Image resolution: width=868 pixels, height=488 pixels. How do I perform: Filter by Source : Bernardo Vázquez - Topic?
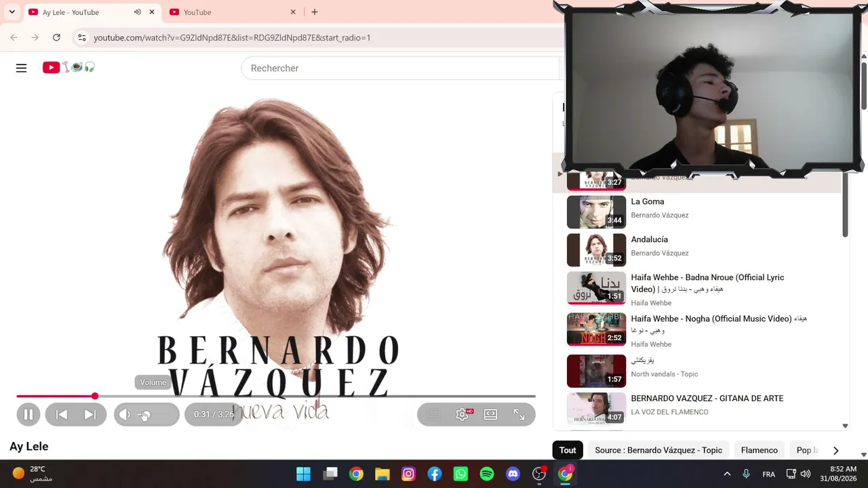(x=658, y=450)
